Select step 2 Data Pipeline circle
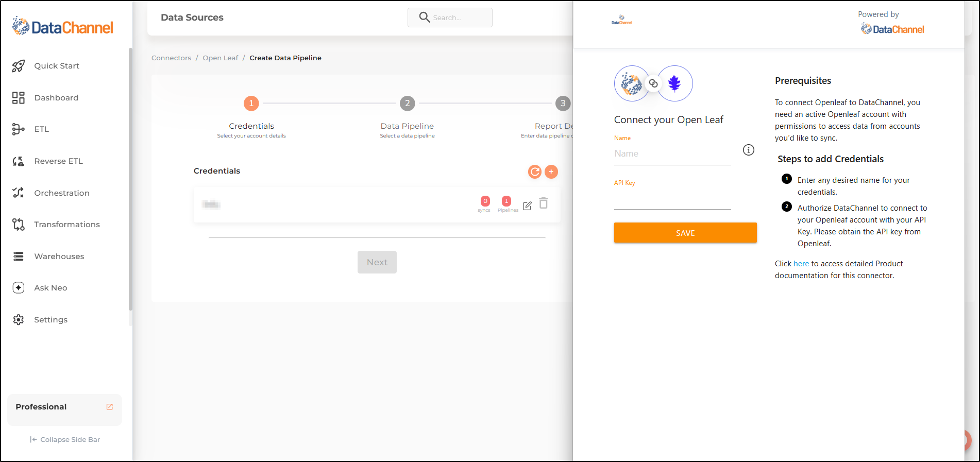 click(x=408, y=104)
